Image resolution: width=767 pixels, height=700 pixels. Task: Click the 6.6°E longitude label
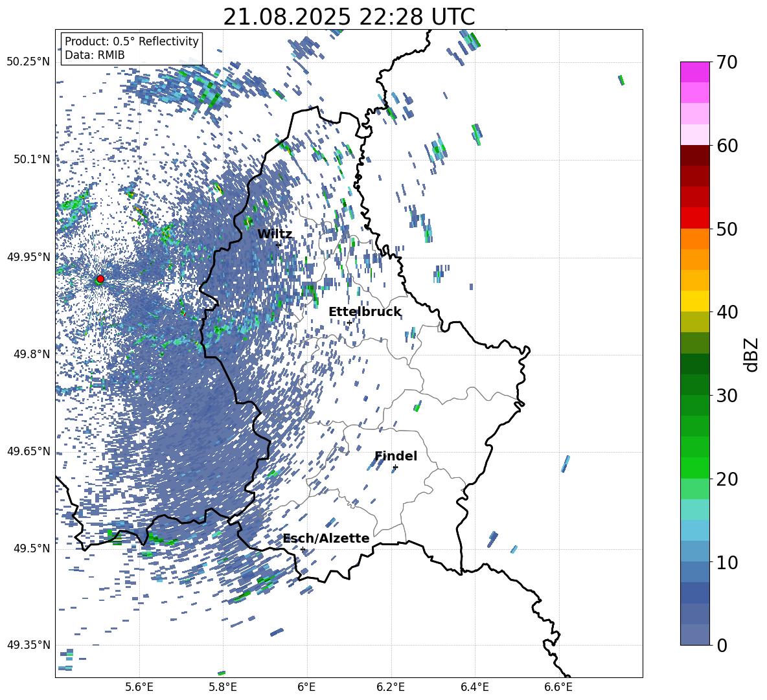point(558,687)
